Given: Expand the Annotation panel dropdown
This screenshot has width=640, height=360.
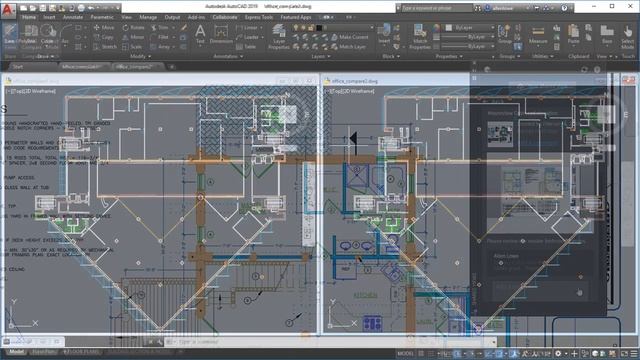Looking at the screenshot, I should coord(228,56).
